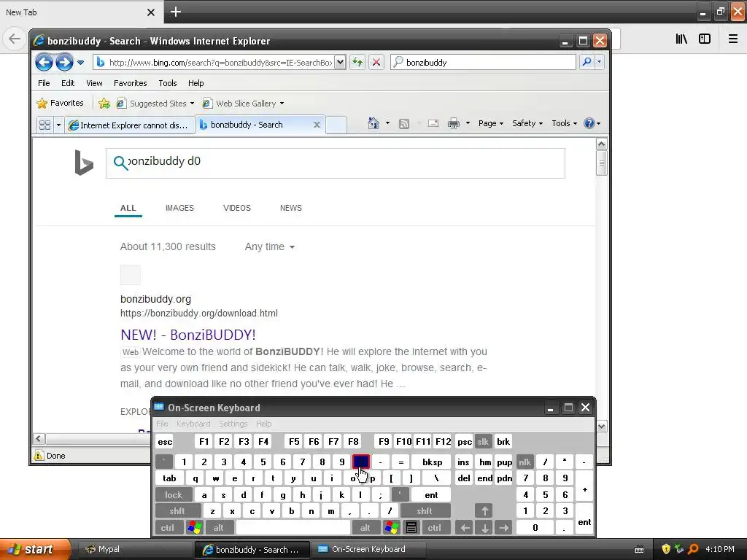Open the command bar Tools dropdown
The image size is (747, 560).
click(x=564, y=123)
